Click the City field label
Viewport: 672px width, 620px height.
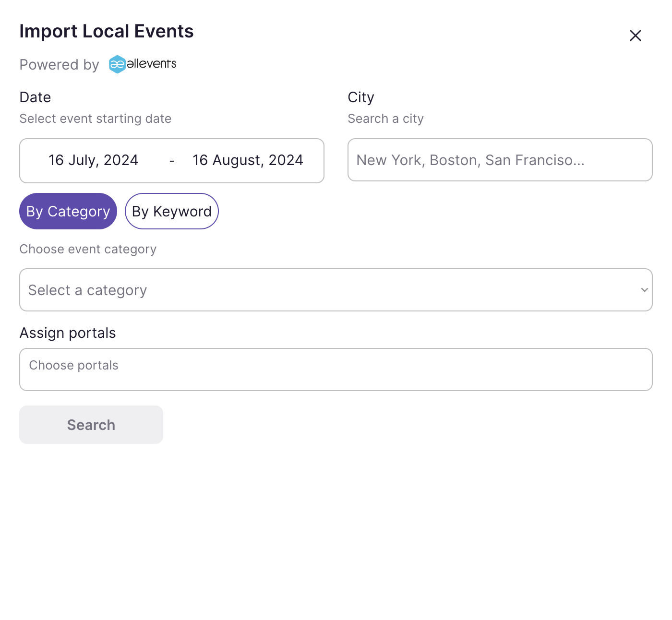(x=360, y=97)
